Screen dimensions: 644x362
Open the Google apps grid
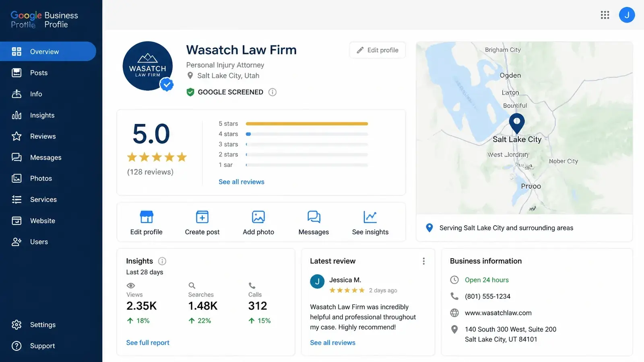(x=605, y=15)
